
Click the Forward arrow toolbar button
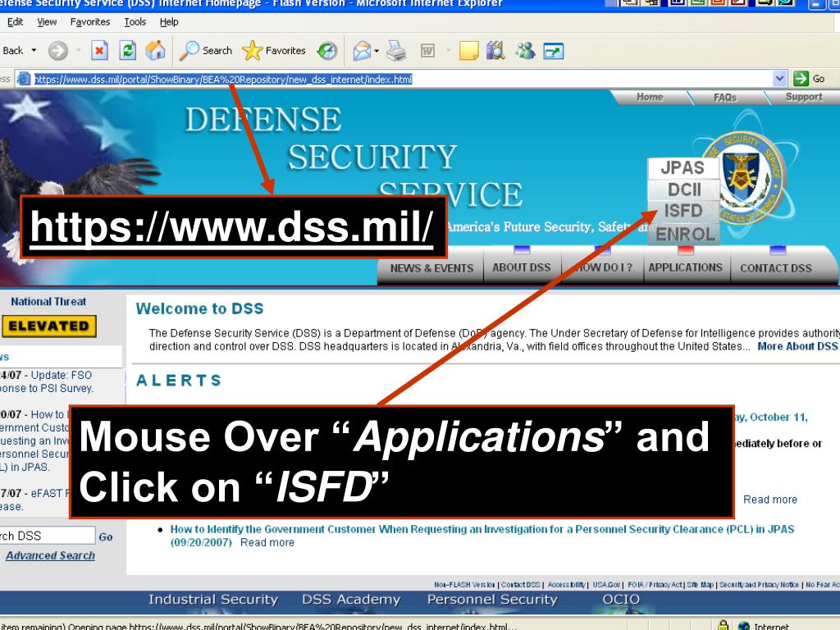coord(58,51)
